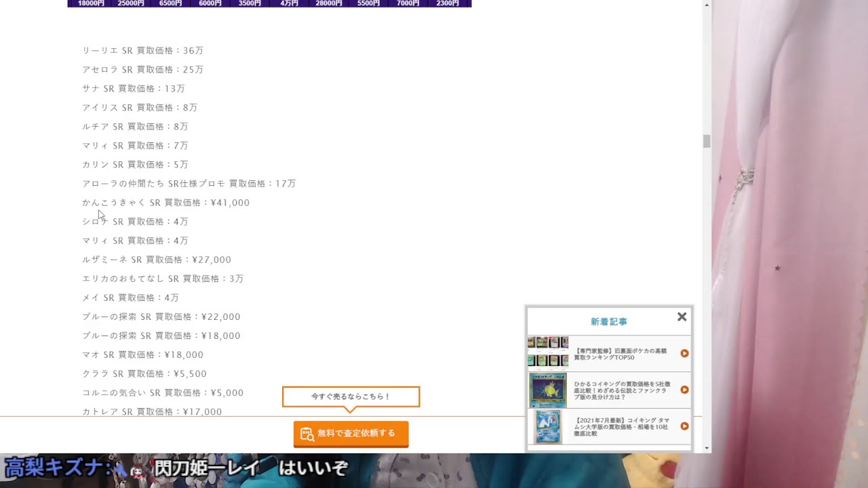Click arrow icon beside コイキング タマムシ大学版 article

click(684, 426)
